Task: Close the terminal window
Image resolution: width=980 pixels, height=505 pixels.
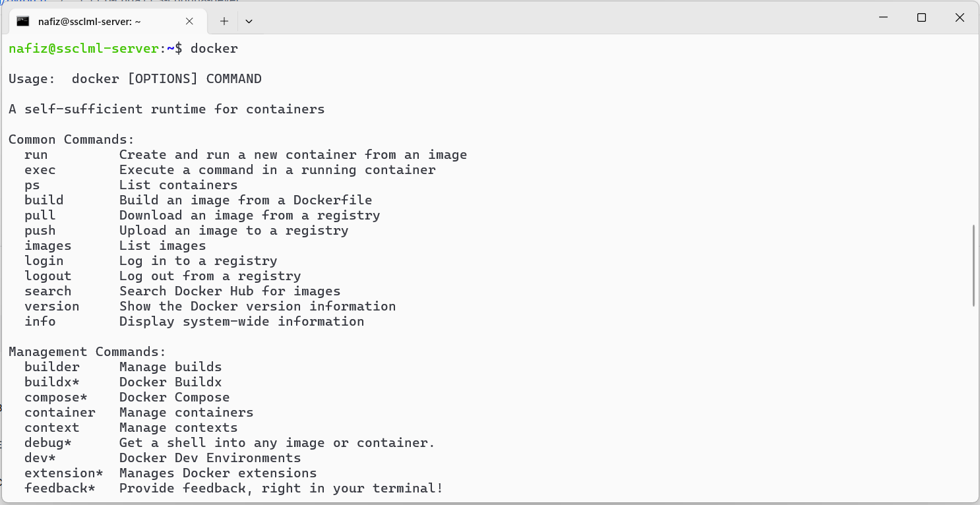Action: click(960, 18)
